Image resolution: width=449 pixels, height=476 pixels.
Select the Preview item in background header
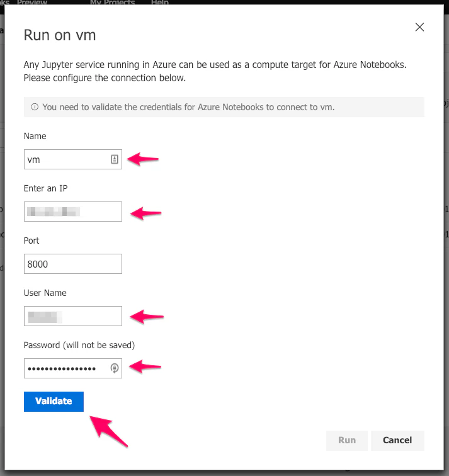(x=32, y=3)
